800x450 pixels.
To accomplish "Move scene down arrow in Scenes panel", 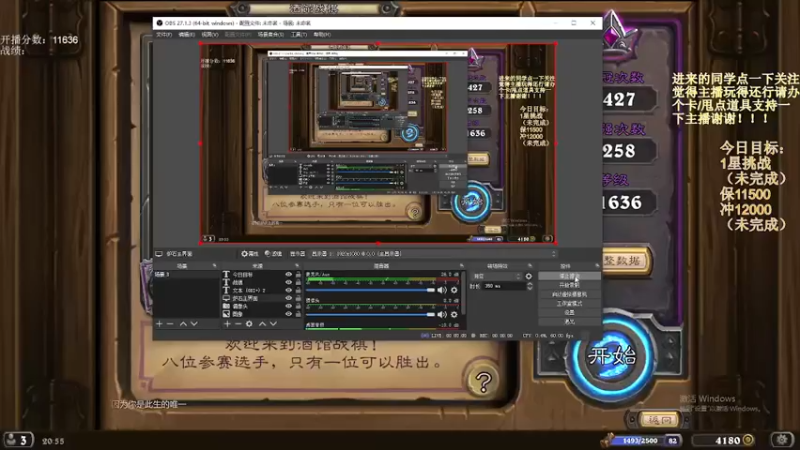I will [x=194, y=324].
